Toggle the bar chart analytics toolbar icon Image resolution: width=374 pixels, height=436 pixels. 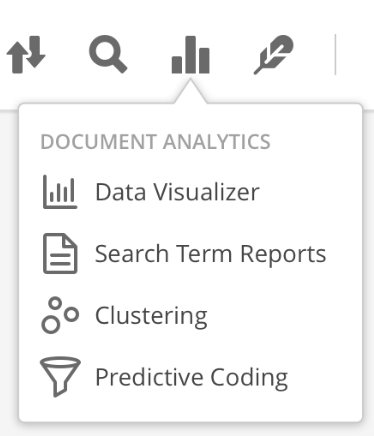(190, 55)
